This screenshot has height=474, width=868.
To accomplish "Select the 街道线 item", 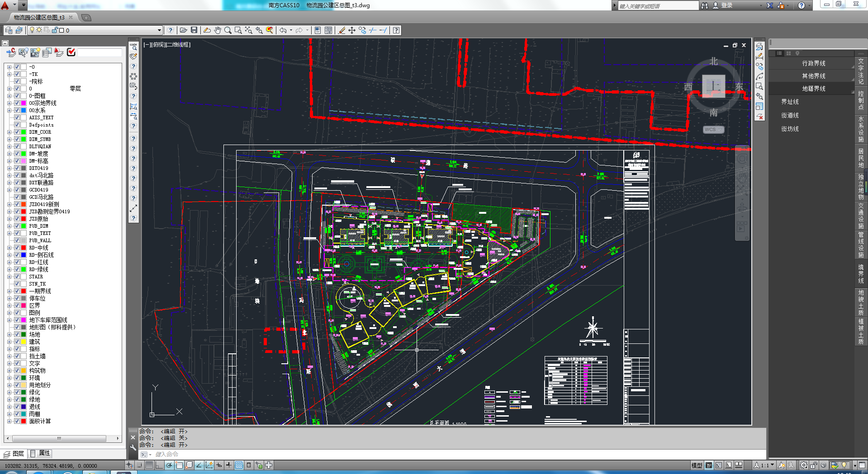I will 790,115.
